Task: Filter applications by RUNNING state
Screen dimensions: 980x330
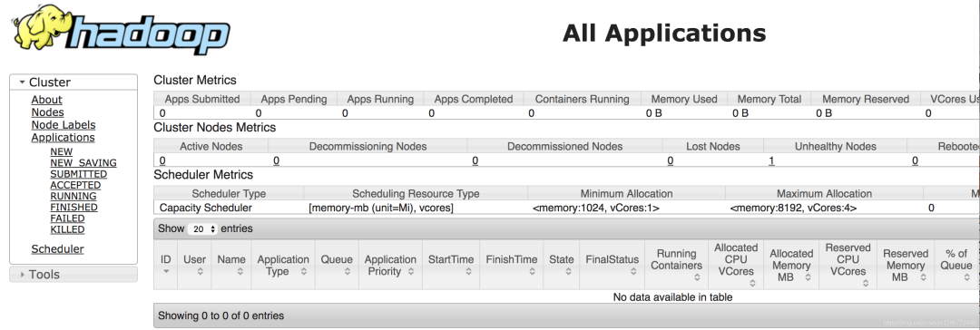Action: tap(73, 196)
